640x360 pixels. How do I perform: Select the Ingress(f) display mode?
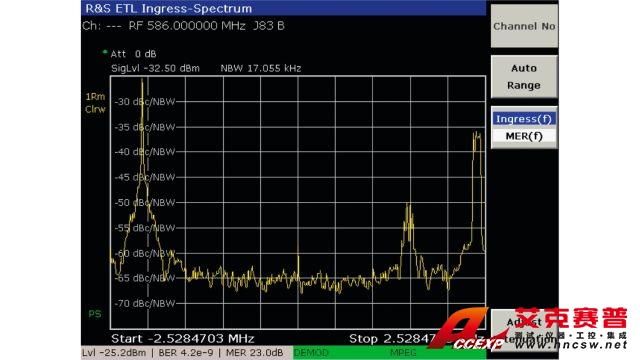point(524,119)
